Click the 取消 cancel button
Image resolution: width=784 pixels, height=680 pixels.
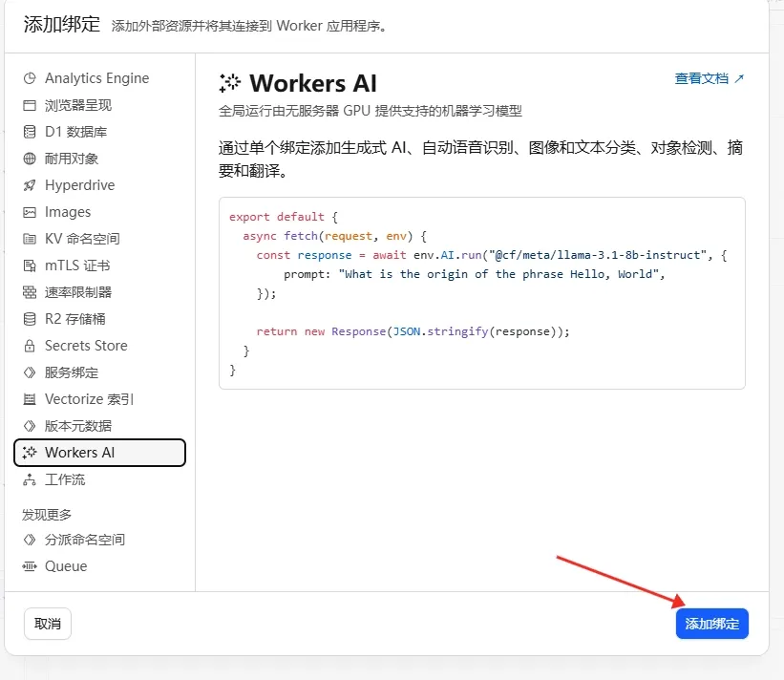tap(48, 624)
